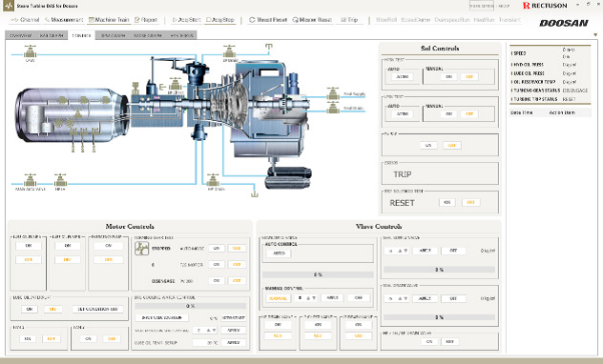Click the TURNING GEAR STATUS row

pos(550,91)
